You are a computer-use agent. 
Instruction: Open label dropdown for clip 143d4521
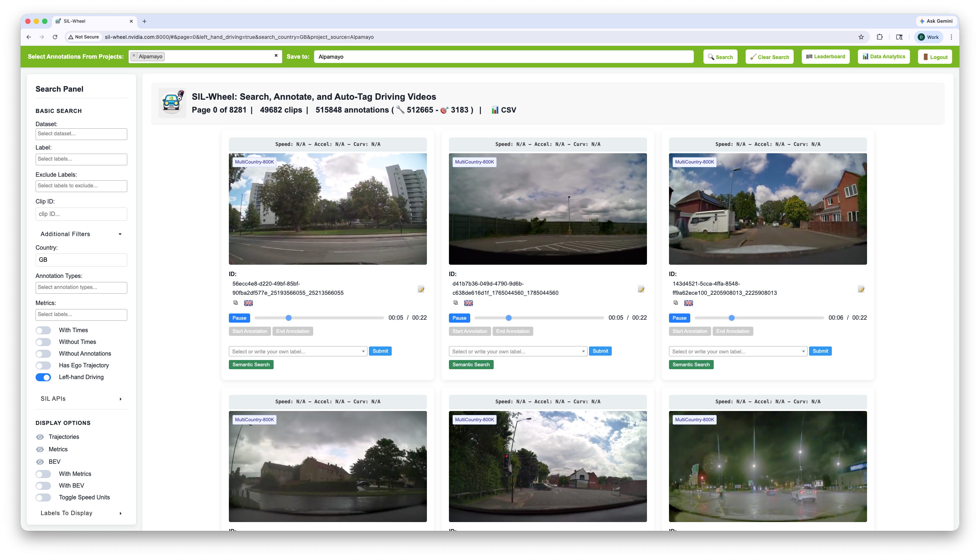pyautogui.click(x=738, y=352)
